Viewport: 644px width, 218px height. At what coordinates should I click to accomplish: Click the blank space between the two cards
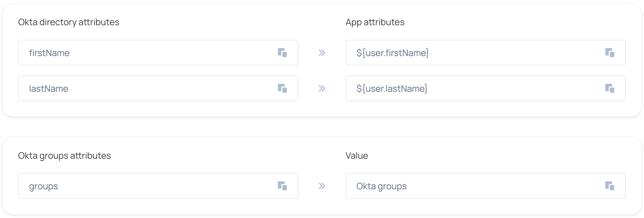click(x=322, y=127)
